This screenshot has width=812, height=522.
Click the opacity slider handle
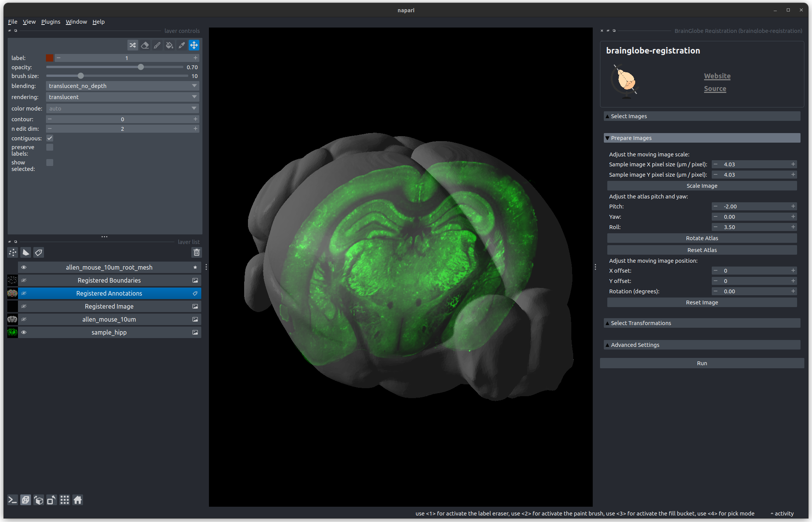tap(141, 67)
